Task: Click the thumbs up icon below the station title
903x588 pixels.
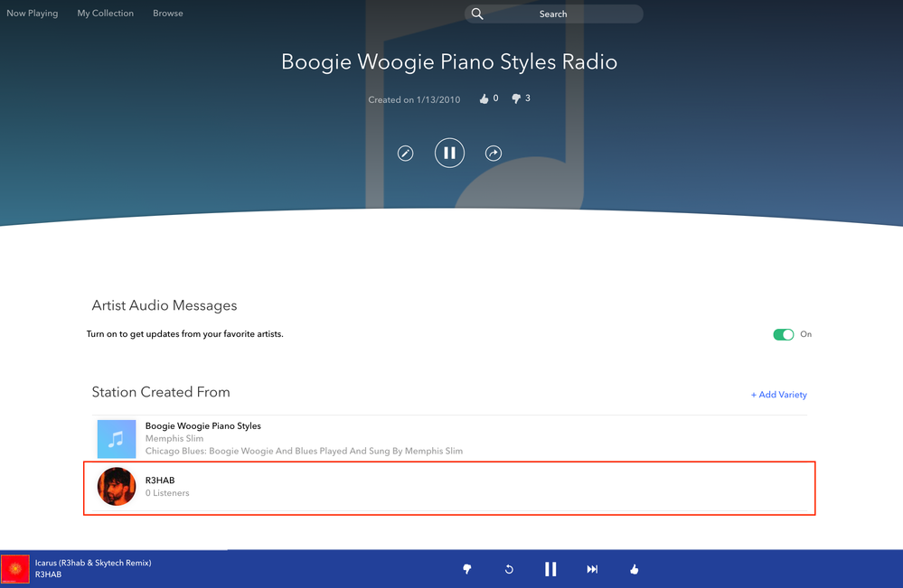Action: click(484, 99)
